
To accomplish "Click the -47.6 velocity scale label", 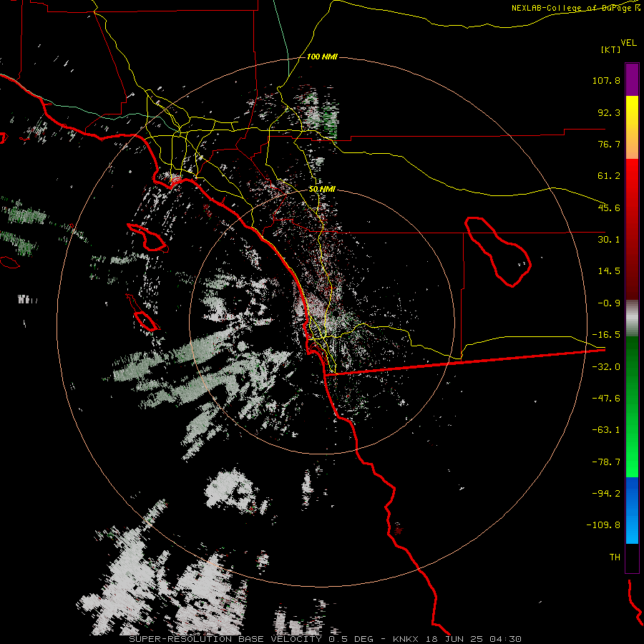I will click(606, 399).
